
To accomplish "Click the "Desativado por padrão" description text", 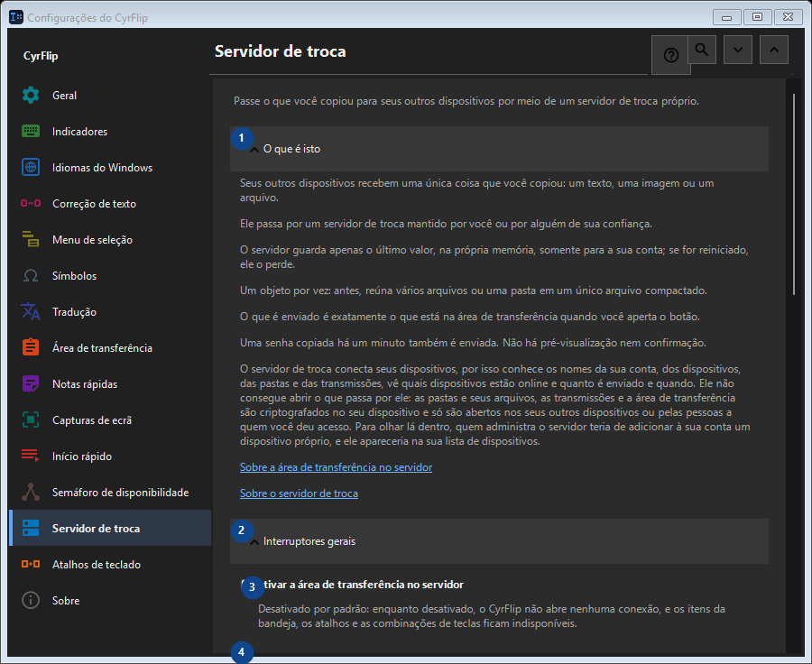I will [491, 616].
